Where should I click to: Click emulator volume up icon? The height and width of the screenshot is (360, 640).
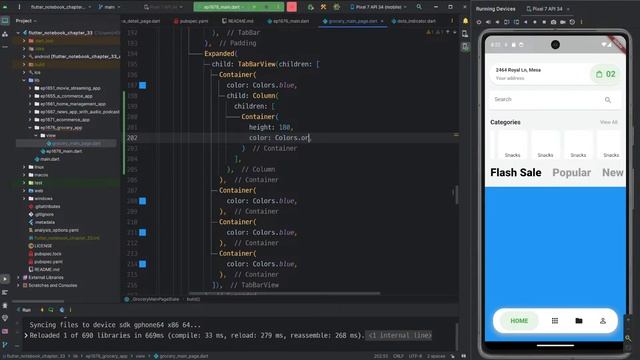tap(488, 22)
